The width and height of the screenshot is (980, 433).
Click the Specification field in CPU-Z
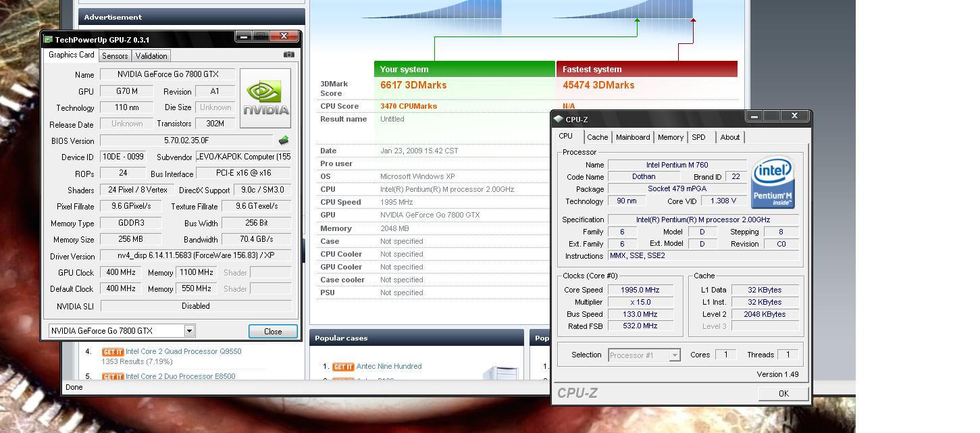(703, 220)
